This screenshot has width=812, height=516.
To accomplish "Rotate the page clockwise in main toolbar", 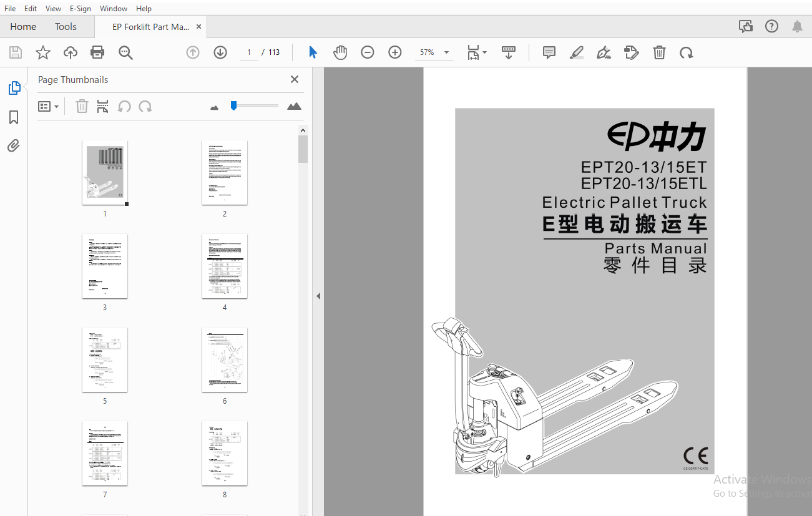I will point(687,52).
